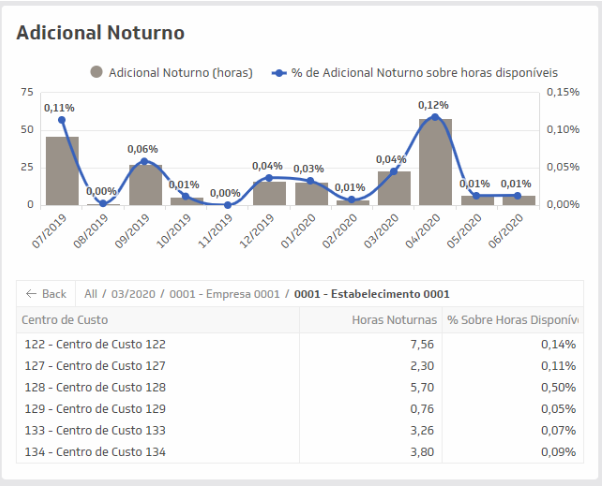Click row '133 - Centro de Custo 133'
Image resolution: width=605 pixels, height=487 pixels.
click(x=95, y=431)
